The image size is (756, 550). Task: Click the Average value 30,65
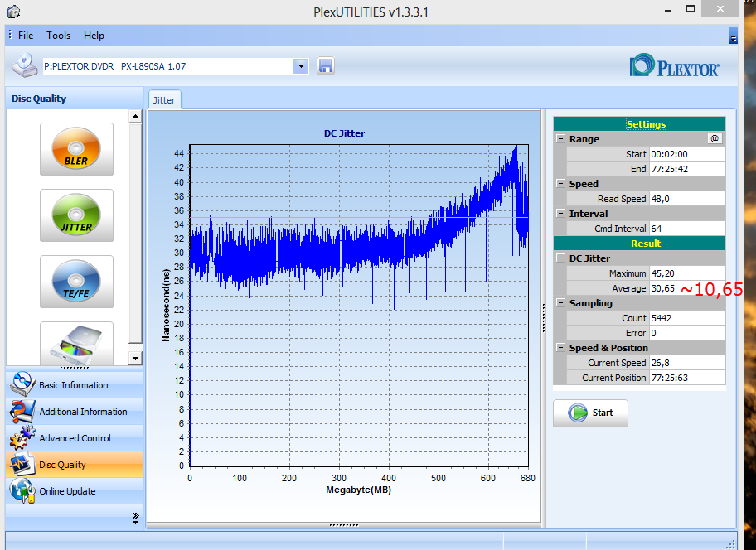click(x=687, y=288)
